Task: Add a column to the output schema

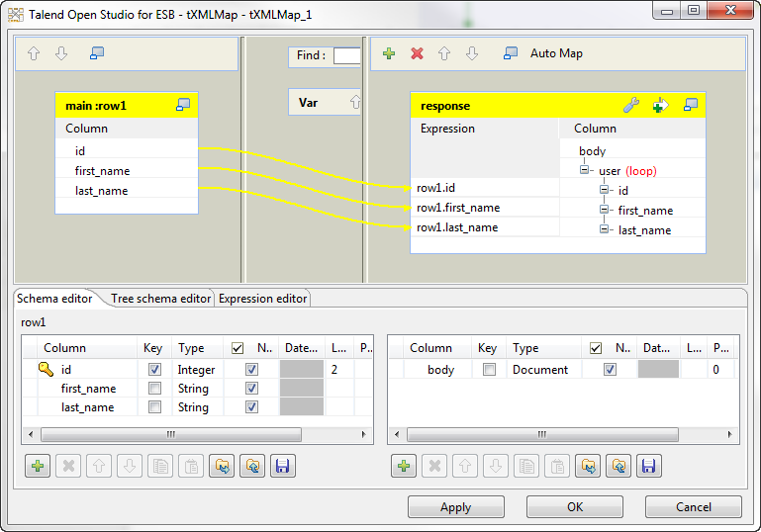Action: pyautogui.click(x=403, y=466)
